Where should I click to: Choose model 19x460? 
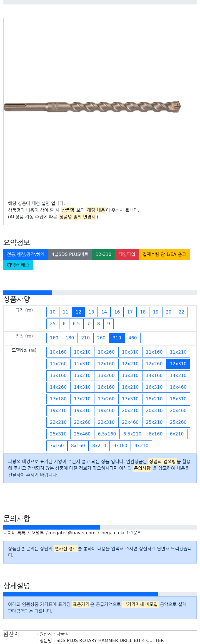106,410
